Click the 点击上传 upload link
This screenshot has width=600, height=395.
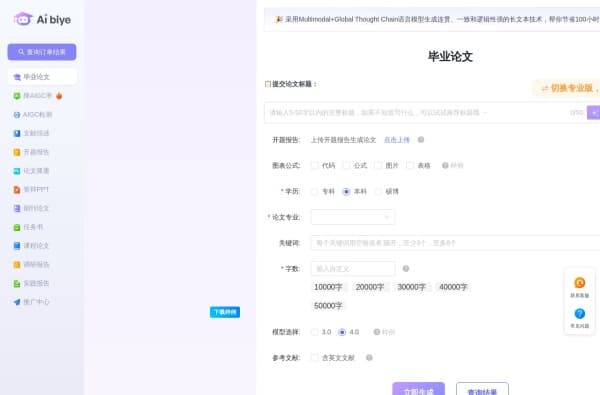click(397, 140)
